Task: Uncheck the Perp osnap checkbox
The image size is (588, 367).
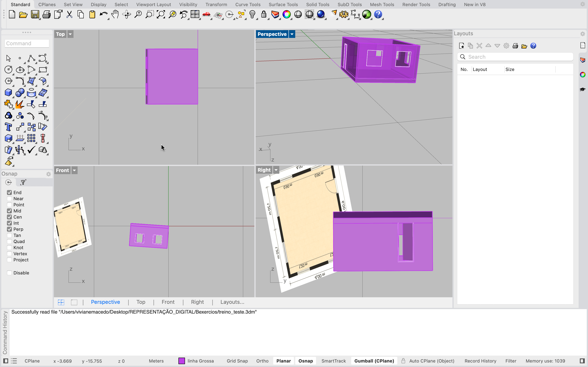Action: 9,229
